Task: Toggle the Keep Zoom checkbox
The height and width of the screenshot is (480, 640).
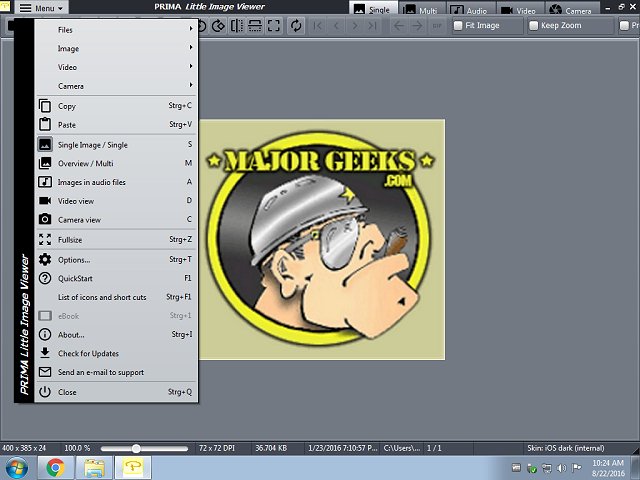Action: click(534, 26)
